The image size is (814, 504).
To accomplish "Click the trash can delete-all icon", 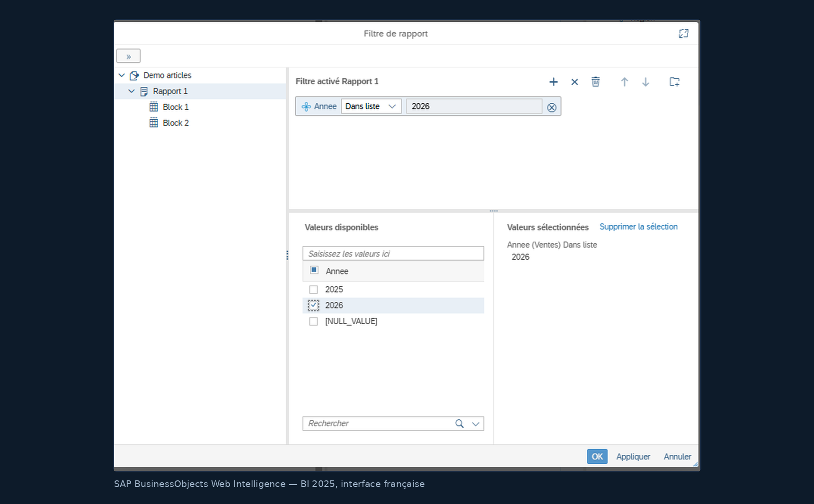I will click(x=596, y=81).
